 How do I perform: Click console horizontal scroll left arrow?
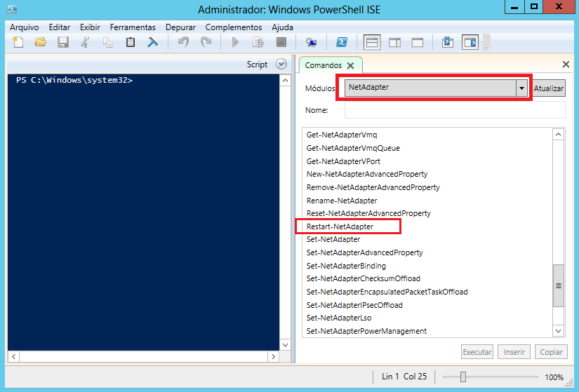click(13, 356)
